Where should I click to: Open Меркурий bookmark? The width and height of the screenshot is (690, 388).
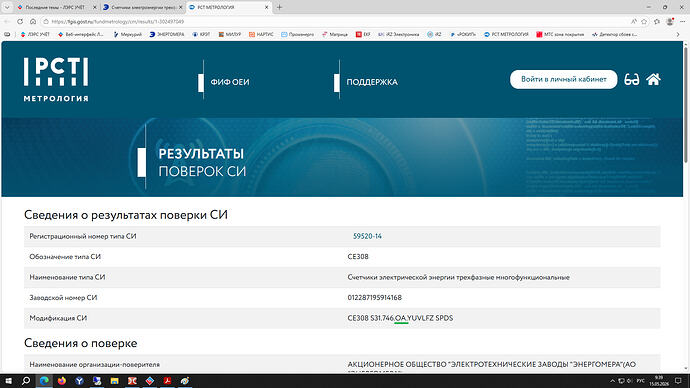click(x=128, y=34)
